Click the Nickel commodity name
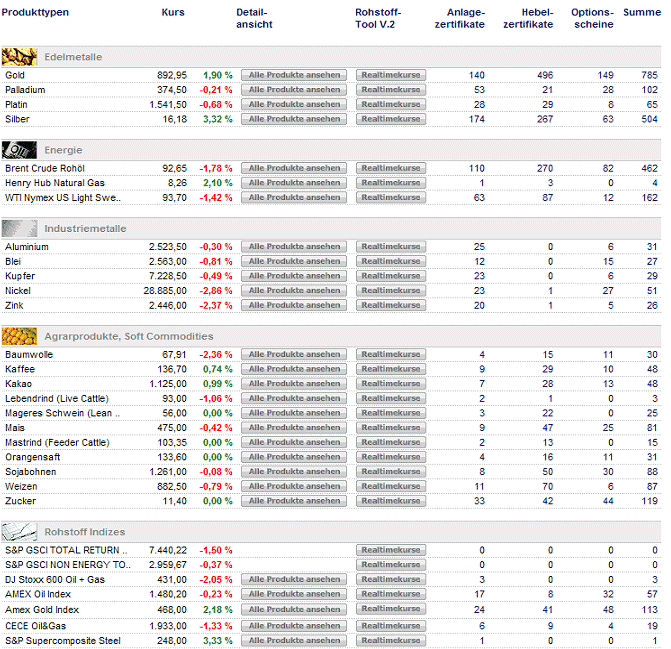Screen dimensions: 671x649 (x=19, y=290)
